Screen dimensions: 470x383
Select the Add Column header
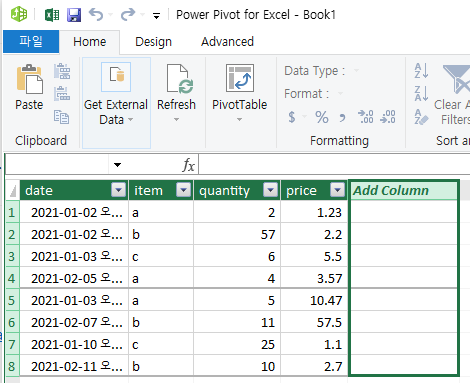pos(404,190)
